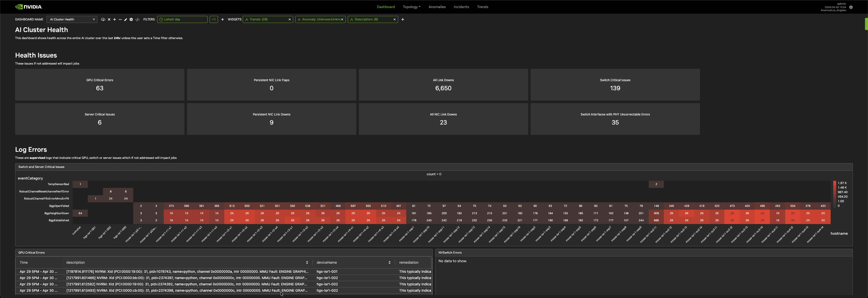Click the BgpOpenFailed row label
868x298 pixels.
pos(59,206)
